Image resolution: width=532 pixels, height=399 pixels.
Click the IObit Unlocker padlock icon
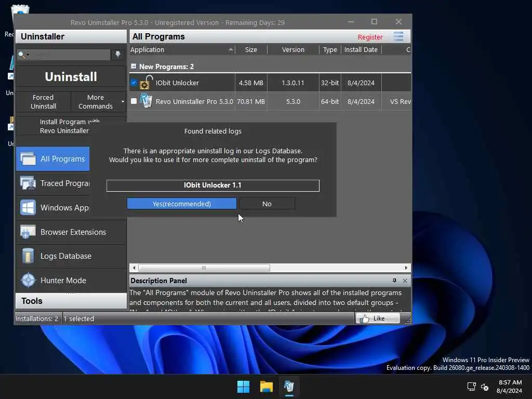[146, 83]
